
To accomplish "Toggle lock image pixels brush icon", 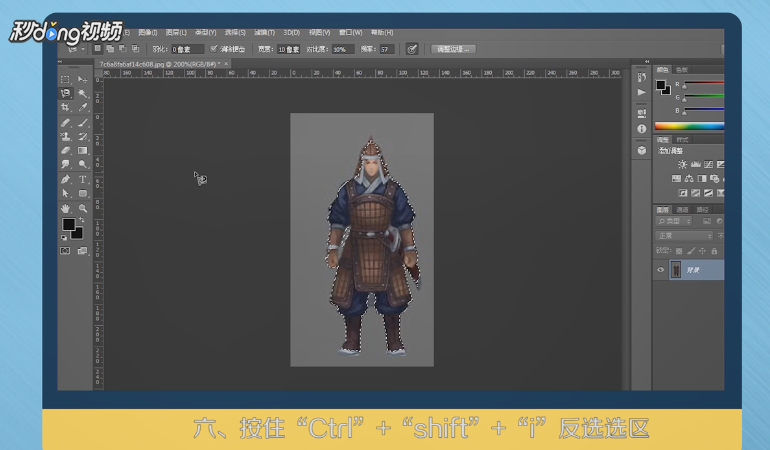I will pyautogui.click(x=691, y=251).
